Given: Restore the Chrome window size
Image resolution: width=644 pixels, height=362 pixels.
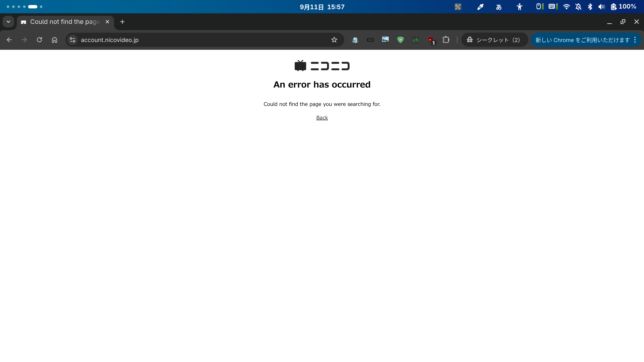Looking at the screenshot, I should (x=623, y=22).
